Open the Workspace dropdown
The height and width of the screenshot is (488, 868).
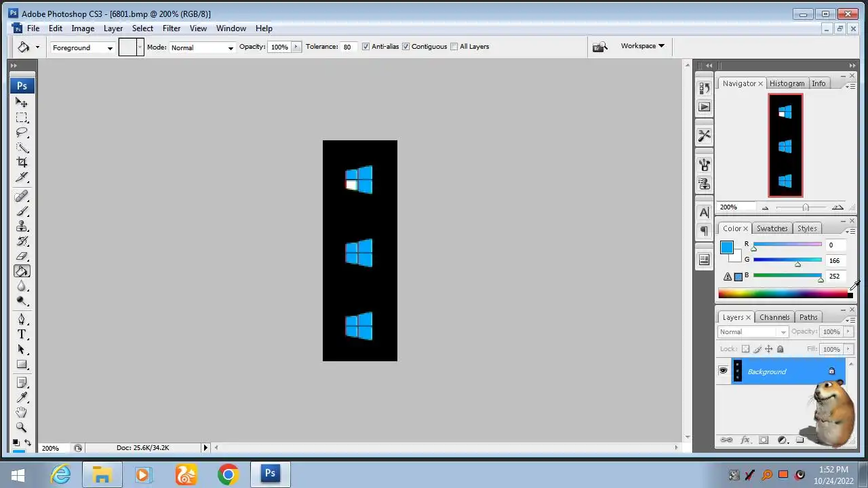(x=642, y=46)
